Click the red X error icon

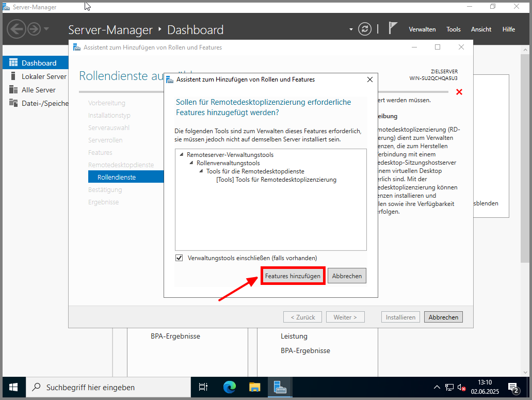(x=459, y=92)
